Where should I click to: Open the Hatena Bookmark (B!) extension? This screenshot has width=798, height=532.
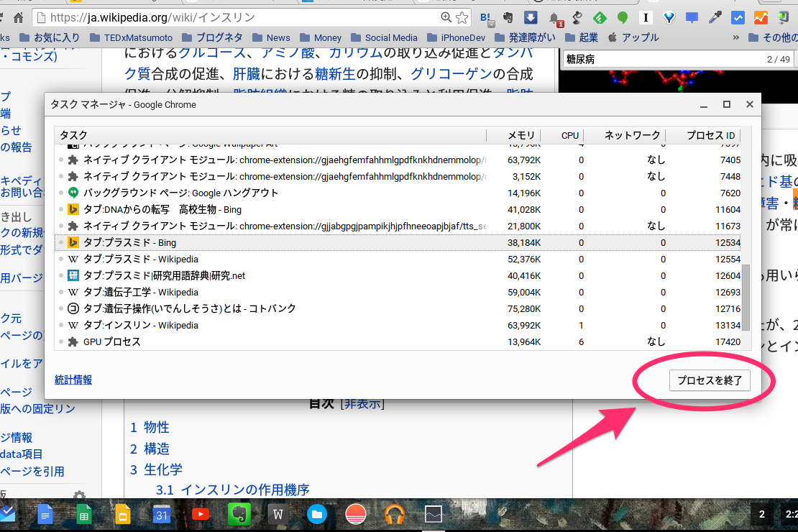click(x=487, y=18)
